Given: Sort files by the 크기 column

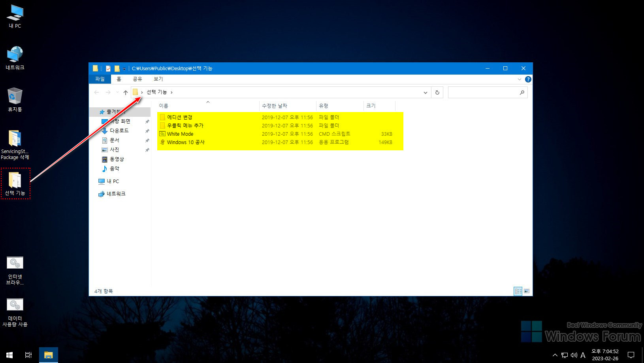Looking at the screenshot, I should [x=379, y=106].
